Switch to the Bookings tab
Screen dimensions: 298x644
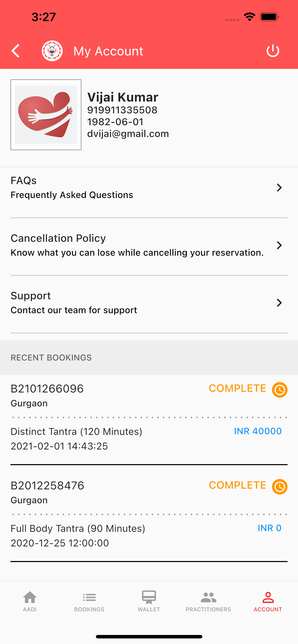coord(89,602)
